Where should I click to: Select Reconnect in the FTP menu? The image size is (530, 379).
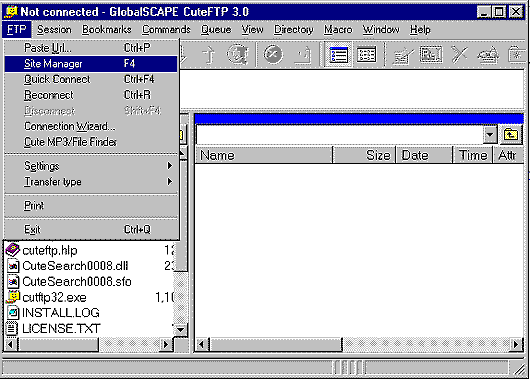point(91,95)
